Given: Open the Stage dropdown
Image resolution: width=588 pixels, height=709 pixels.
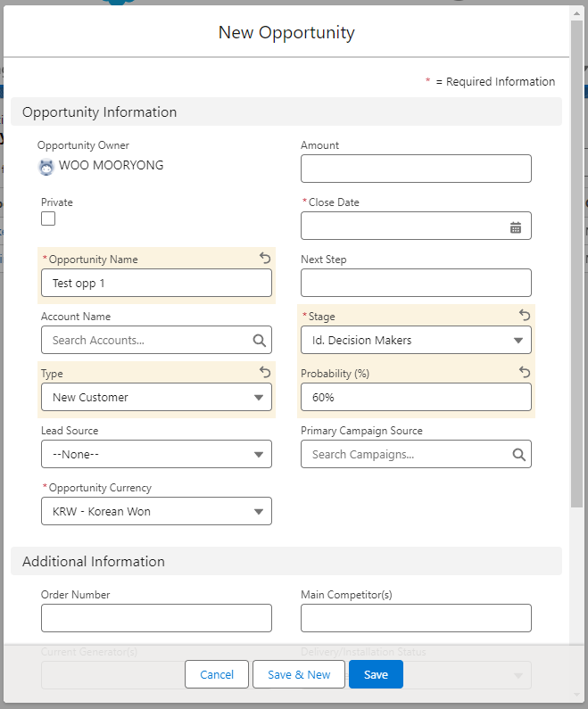Looking at the screenshot, I should pos(416,340).
